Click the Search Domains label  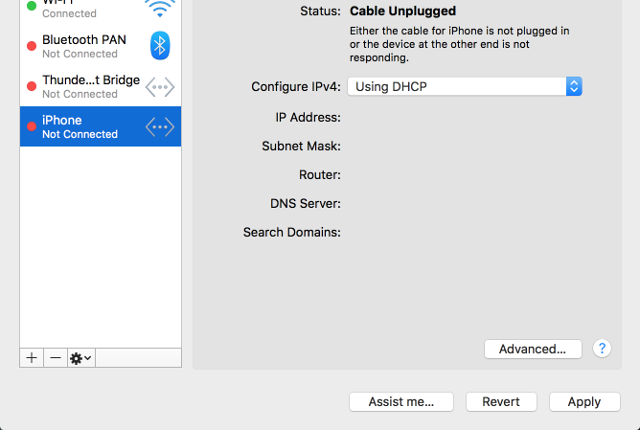[292, 232]
